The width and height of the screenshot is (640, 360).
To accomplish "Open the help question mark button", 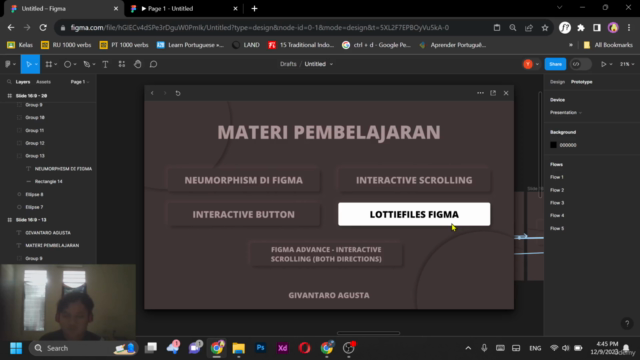I will pyautogui.click(x=627, y=323).
